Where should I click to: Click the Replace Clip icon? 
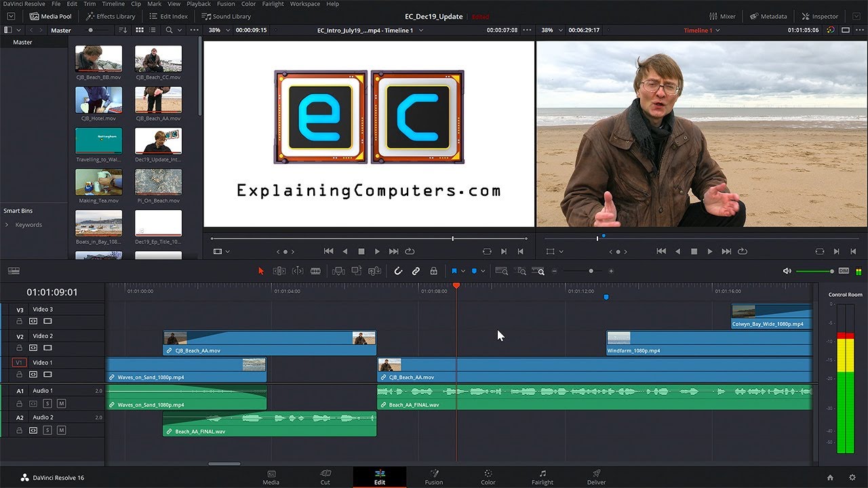(374, 271)
